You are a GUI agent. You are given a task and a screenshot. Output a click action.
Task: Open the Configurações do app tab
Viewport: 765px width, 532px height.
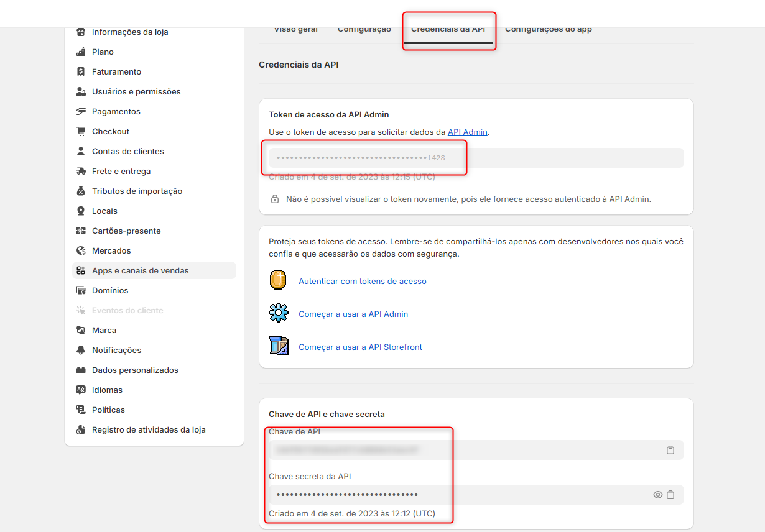[548, 29]
